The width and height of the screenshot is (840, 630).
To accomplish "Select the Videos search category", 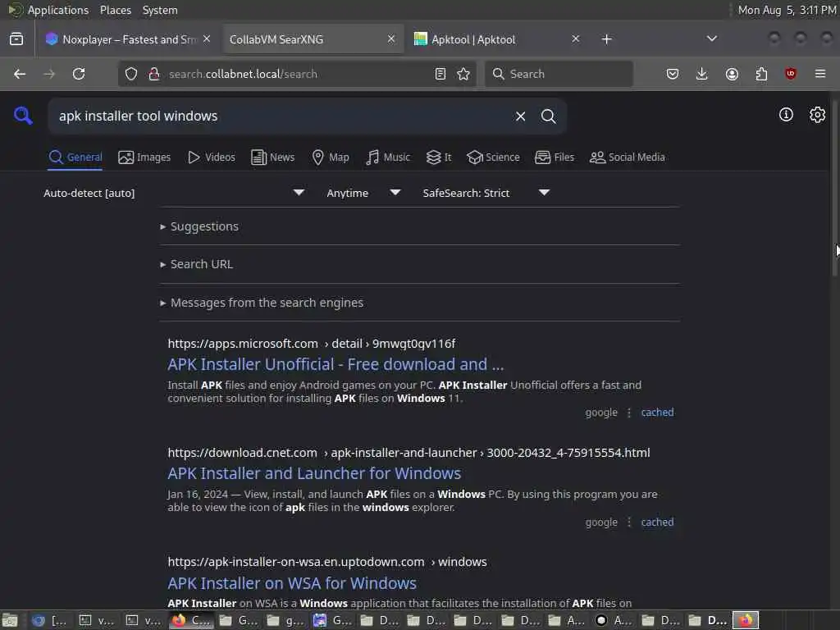I will [x=211, y=157].
